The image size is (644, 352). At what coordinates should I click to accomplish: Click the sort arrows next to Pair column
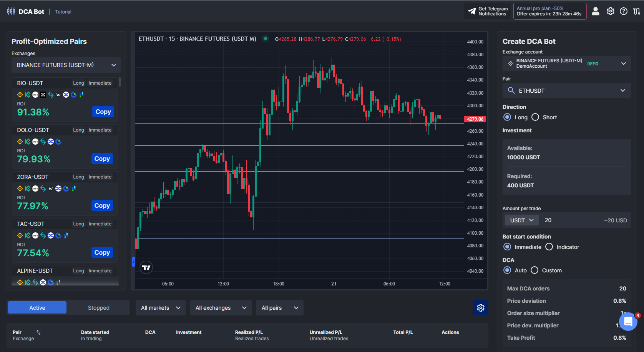tap(38, 332)
